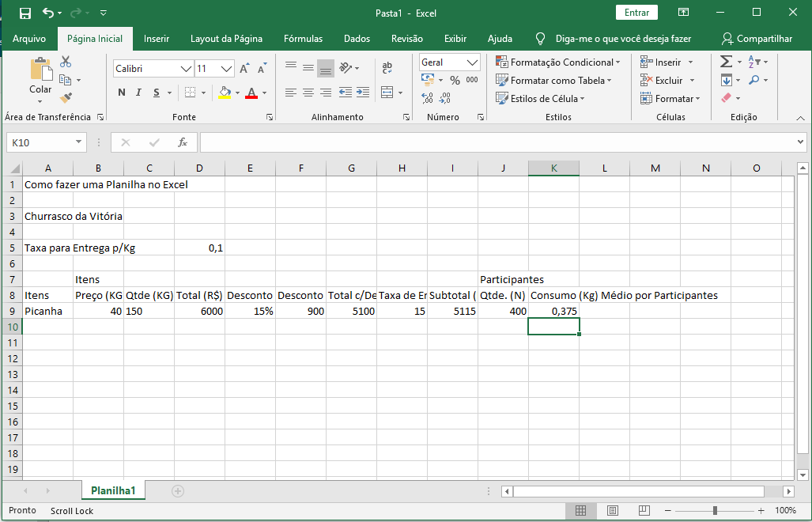812x522 pixels.
Task: Open the Calibri font name dropdown
Action: click(187, 69)
